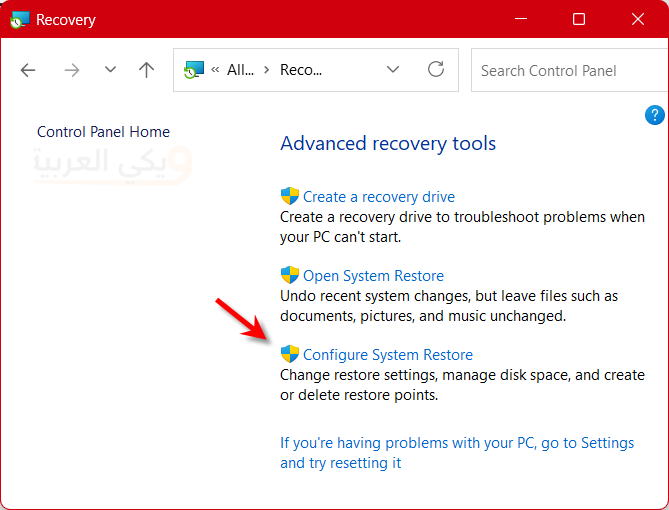Click 'Create a recovery drive to troubleshoot' description
Screen dimensions: 669x510
[462, 227]
